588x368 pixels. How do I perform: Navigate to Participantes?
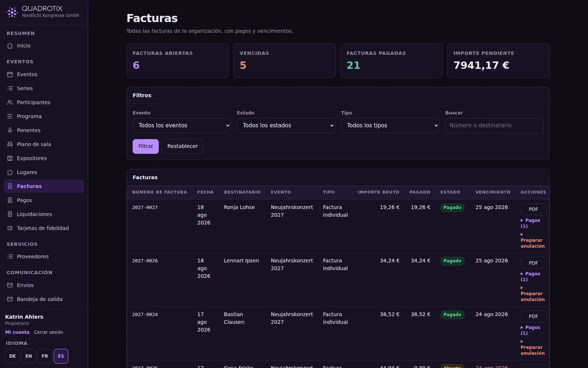[44, 102]
